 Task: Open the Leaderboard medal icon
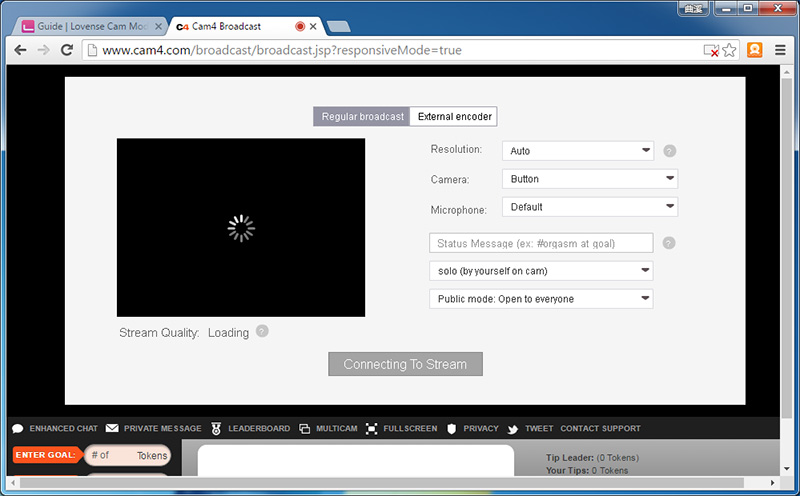point(215,429)
